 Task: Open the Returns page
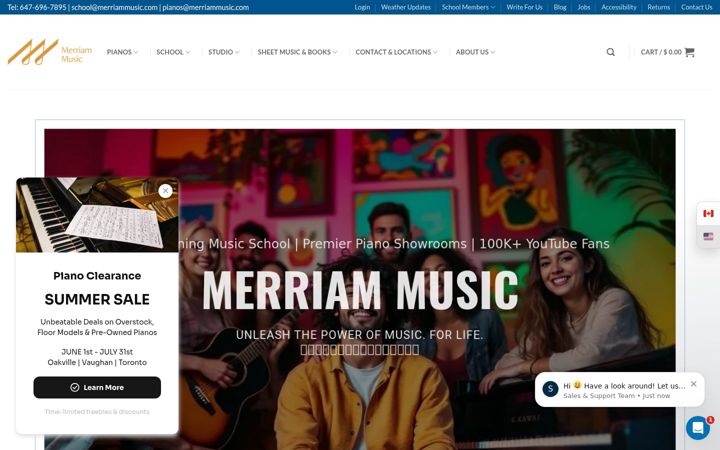658,7
